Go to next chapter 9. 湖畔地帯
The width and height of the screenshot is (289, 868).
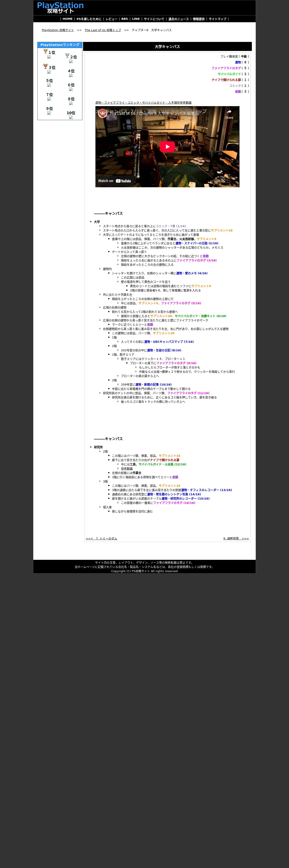(x=236, y=539)
